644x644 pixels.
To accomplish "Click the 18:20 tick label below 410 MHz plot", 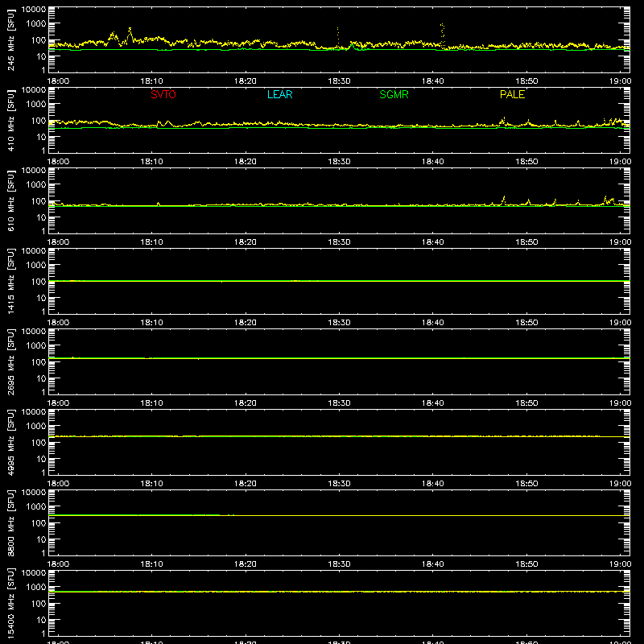I will [246, 162].
